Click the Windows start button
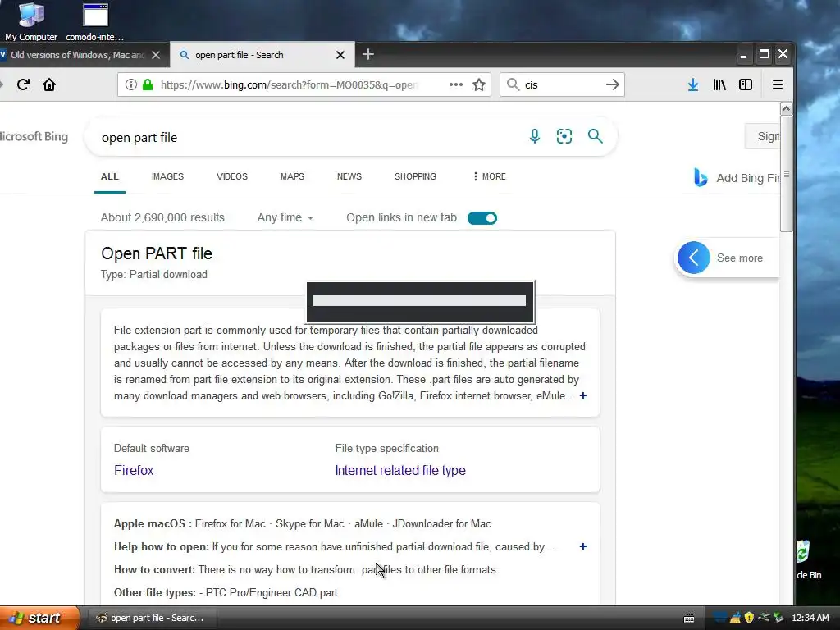840x630 pixels. tap(39, 618)
